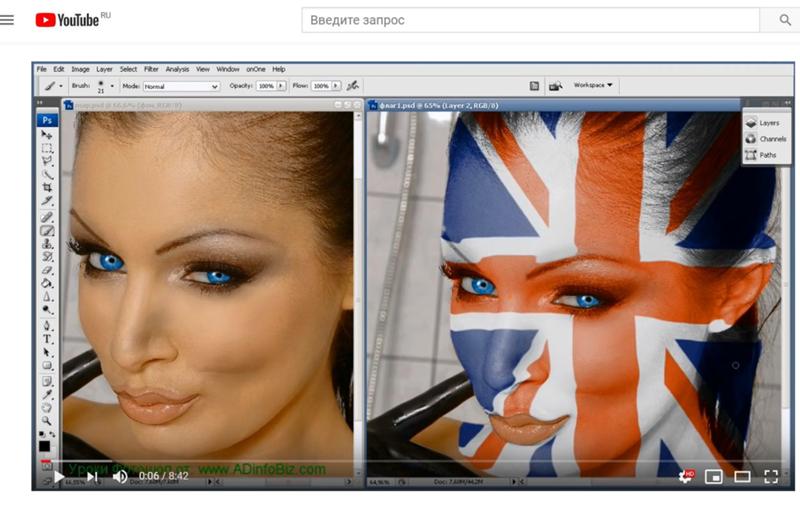Select the Zoom tool
This screenshot has width=800, height=506.
point(47,421)
